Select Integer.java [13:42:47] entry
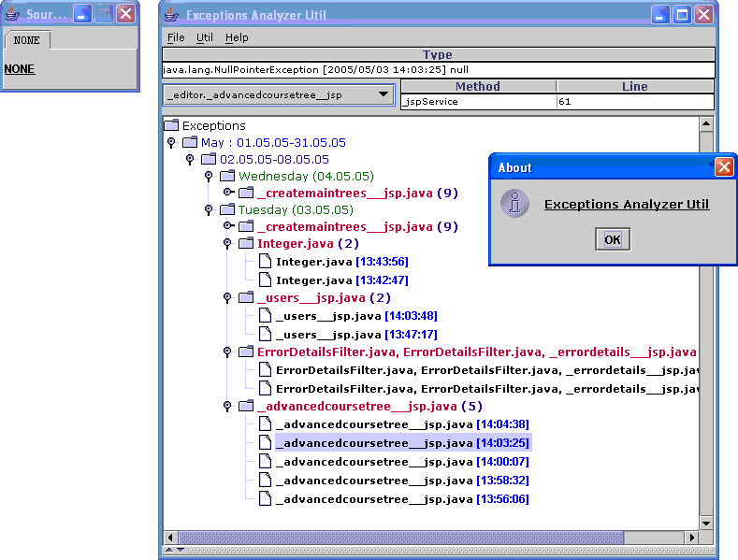The width and height of the screenshot is (738, 560). pos(342,280)
